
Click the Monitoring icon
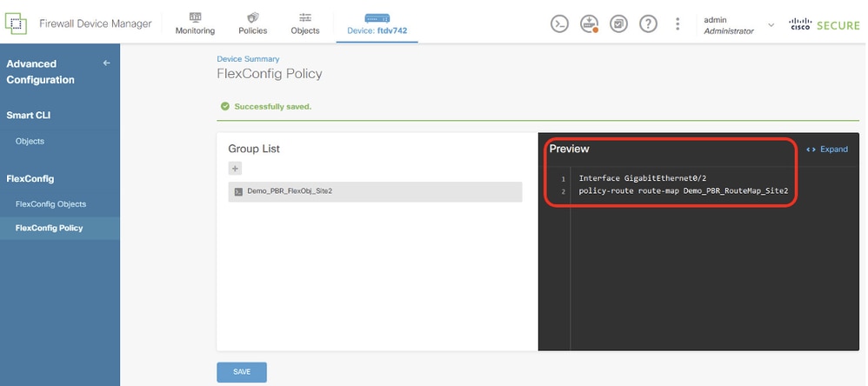coord(195,17)
